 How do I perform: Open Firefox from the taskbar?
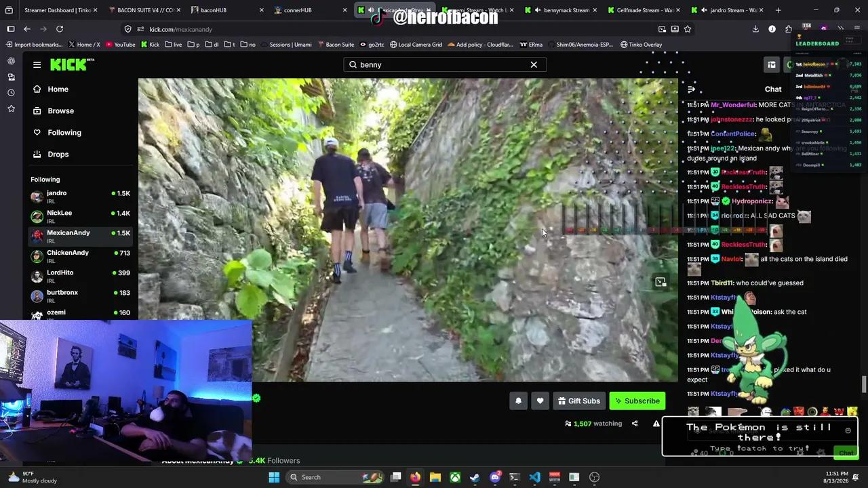(415, 477)
